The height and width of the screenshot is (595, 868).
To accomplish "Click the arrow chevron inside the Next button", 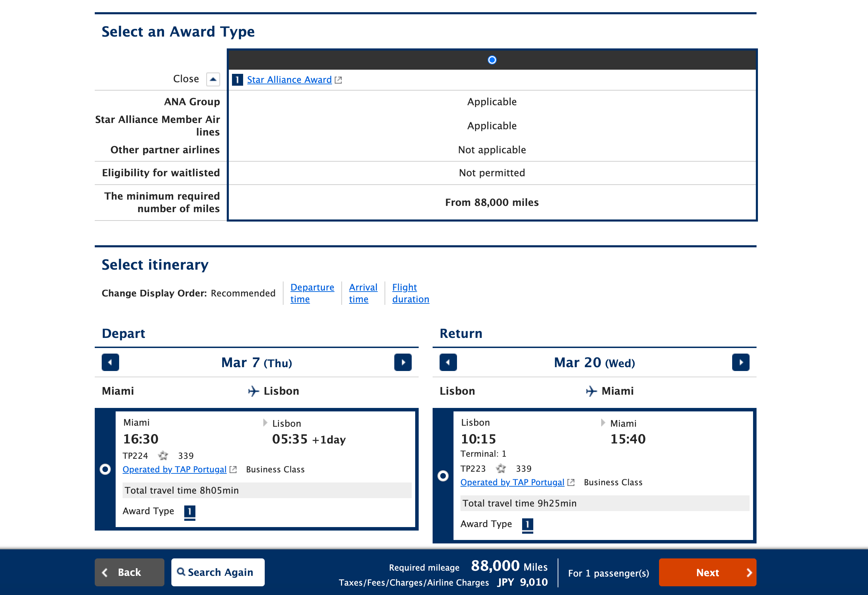I will pos(749,572).
